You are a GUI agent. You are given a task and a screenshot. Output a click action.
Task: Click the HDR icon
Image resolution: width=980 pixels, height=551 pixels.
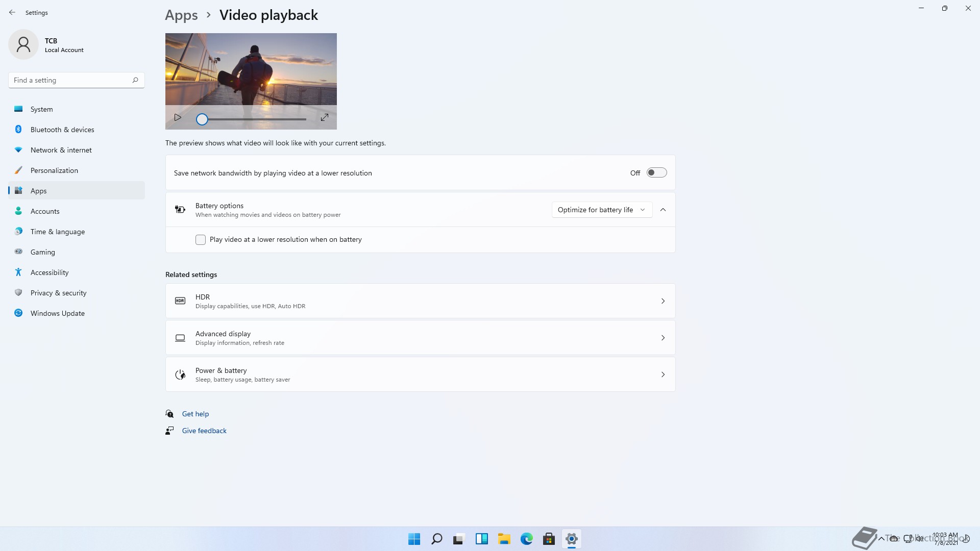pyautogui.click(x=180, y=301)
